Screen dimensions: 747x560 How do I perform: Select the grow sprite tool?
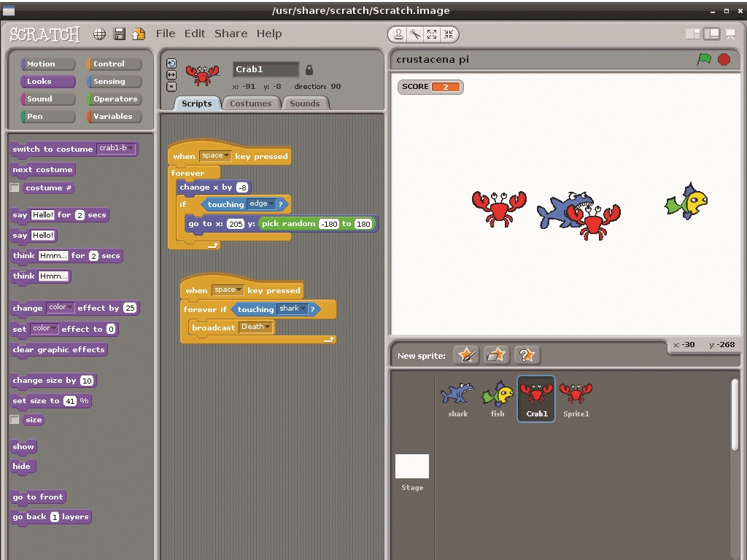pos(432,34)
